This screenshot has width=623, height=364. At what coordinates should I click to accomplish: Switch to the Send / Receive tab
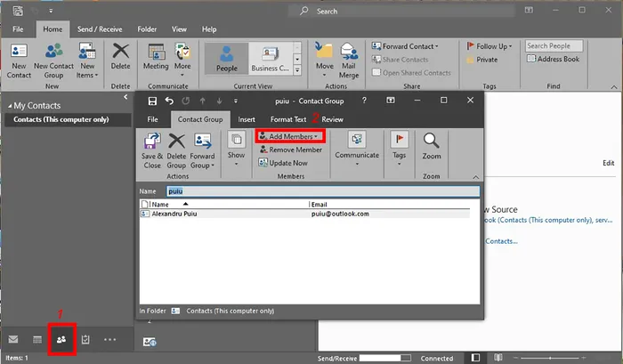point(100,29)
